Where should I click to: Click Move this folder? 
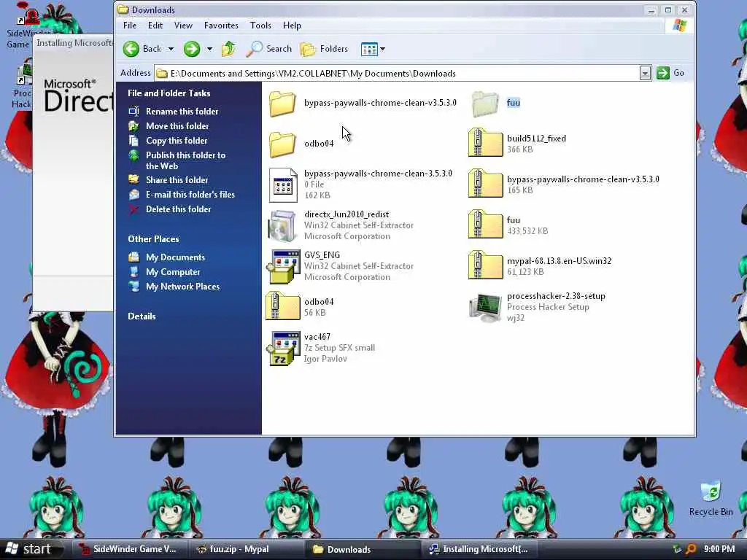(x=177, y=126)
